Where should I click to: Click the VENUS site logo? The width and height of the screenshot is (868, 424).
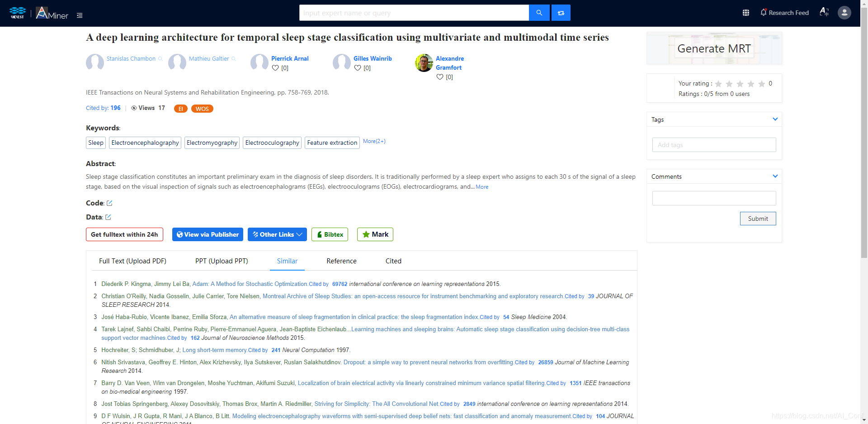pyautogui.click(x=18, y=13)
